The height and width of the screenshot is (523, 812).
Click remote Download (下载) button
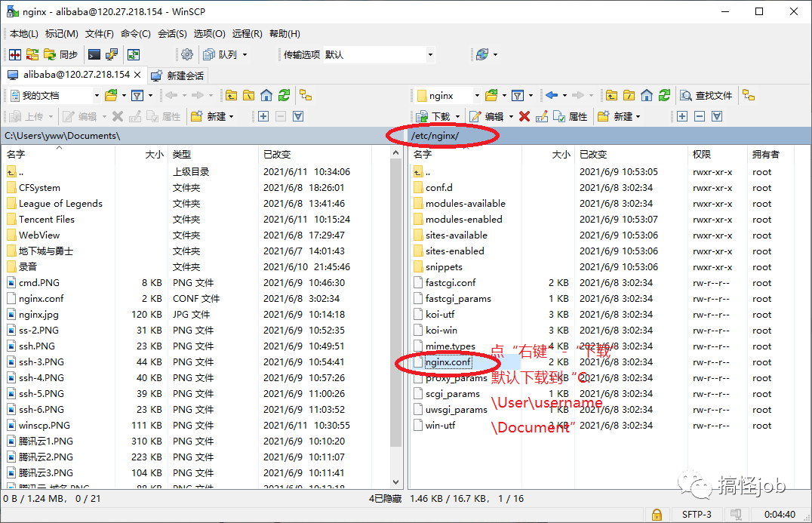pyautogui.click(x=433, y=116)
